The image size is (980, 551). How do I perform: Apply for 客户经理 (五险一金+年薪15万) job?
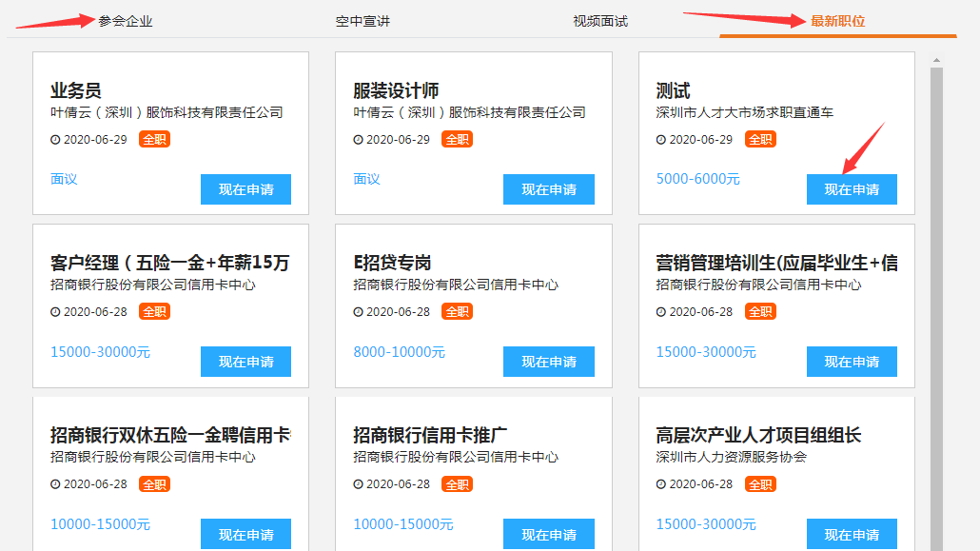[x=245, y=362]
